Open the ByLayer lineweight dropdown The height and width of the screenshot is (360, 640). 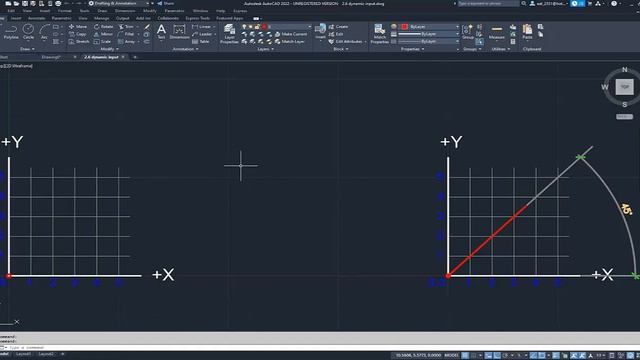point(429,34)
